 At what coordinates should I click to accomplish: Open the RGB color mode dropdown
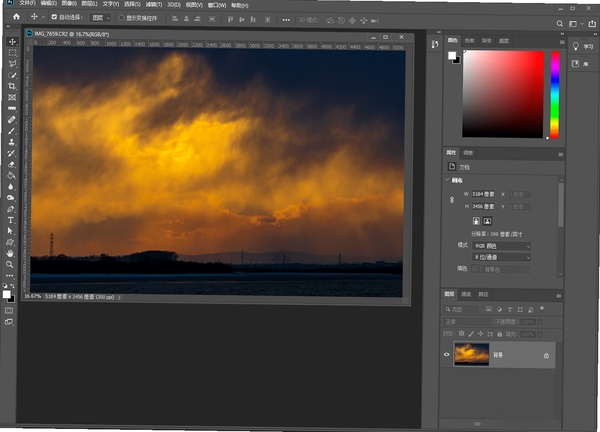[x=502, y=246]
